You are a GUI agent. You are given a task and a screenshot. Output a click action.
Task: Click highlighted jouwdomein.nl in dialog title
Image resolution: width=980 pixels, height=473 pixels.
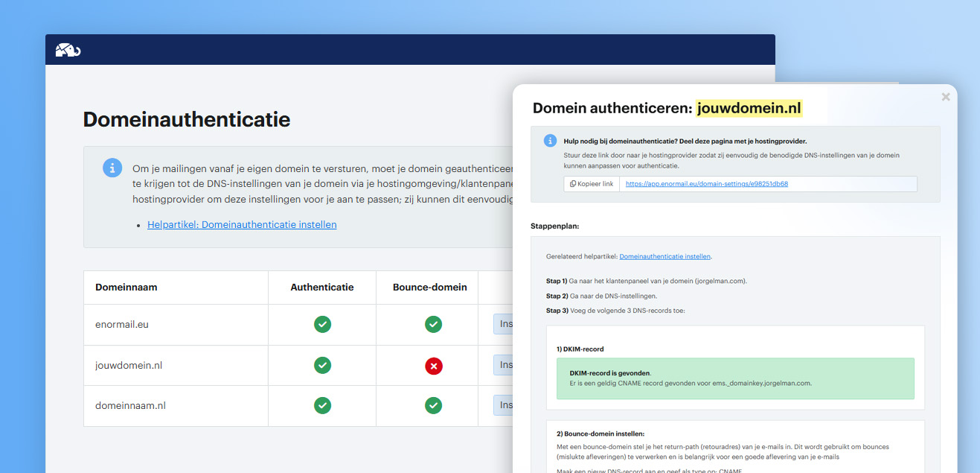[x=749, y=108]
